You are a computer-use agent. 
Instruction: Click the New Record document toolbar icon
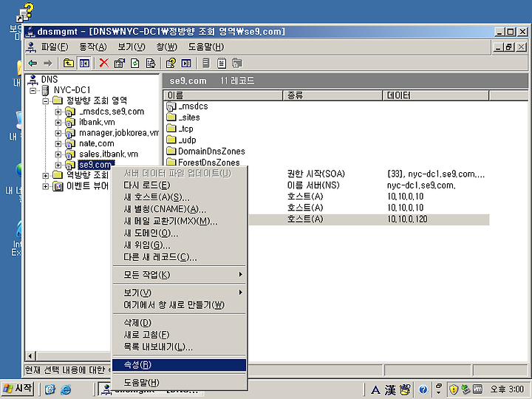(x=222, y=63)
